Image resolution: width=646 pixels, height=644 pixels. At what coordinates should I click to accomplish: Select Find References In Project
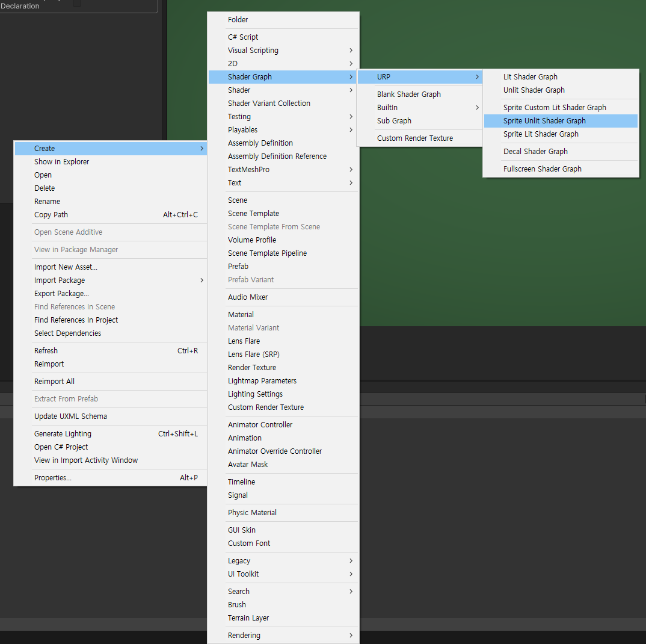(111, 320)
